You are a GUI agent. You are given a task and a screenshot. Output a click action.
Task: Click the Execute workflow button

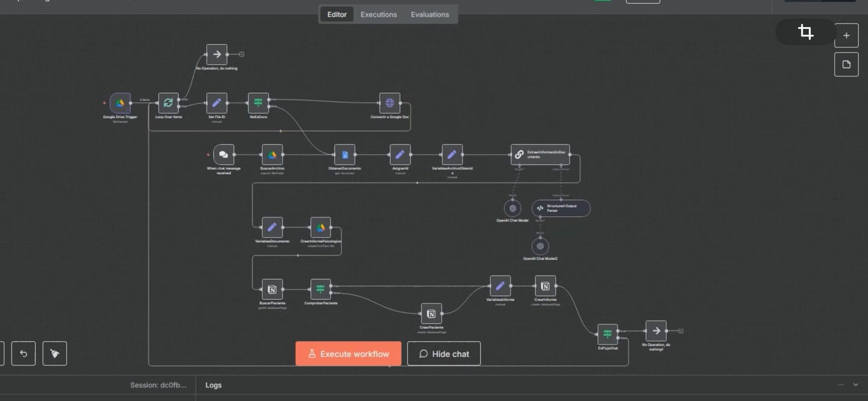[x=348, y=353]
